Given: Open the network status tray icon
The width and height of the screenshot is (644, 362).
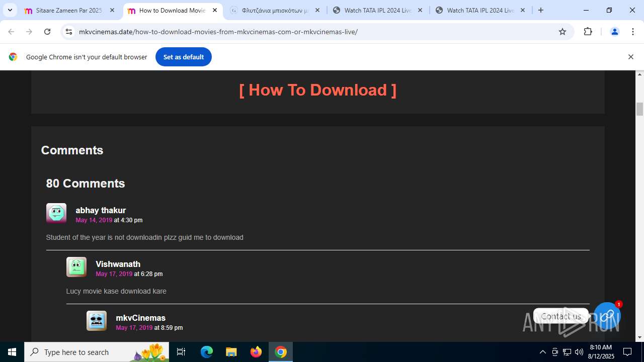Looking at the screenshot, I should pos(567,352).
